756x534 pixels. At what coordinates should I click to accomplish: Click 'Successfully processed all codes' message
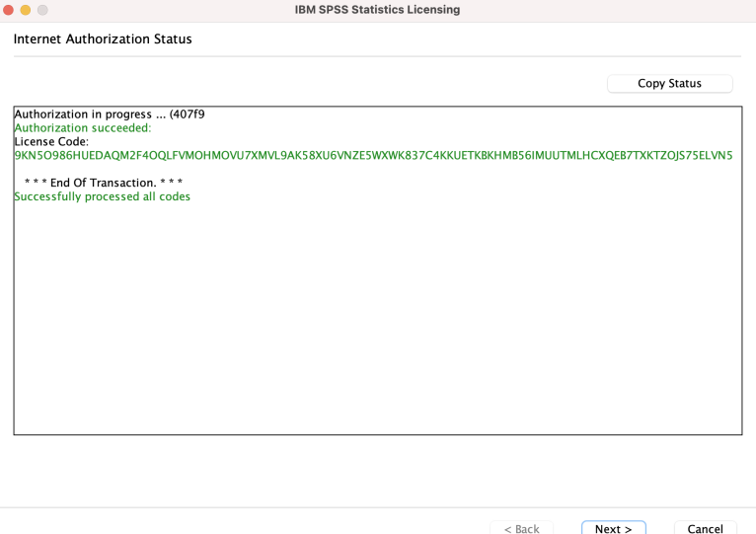point(103,196)
